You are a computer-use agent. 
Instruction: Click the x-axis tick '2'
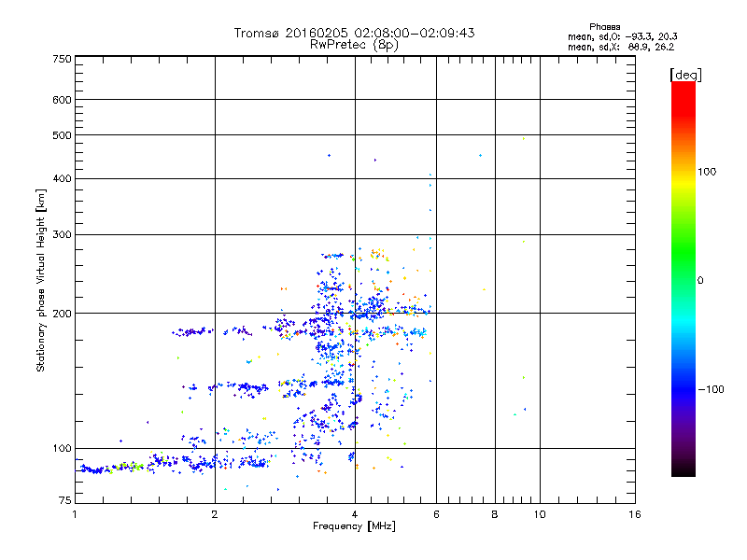pos(215,514)
